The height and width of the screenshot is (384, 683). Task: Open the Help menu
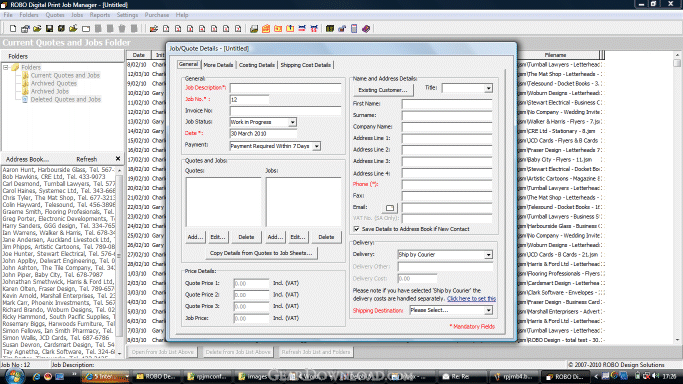pos(182,15)
